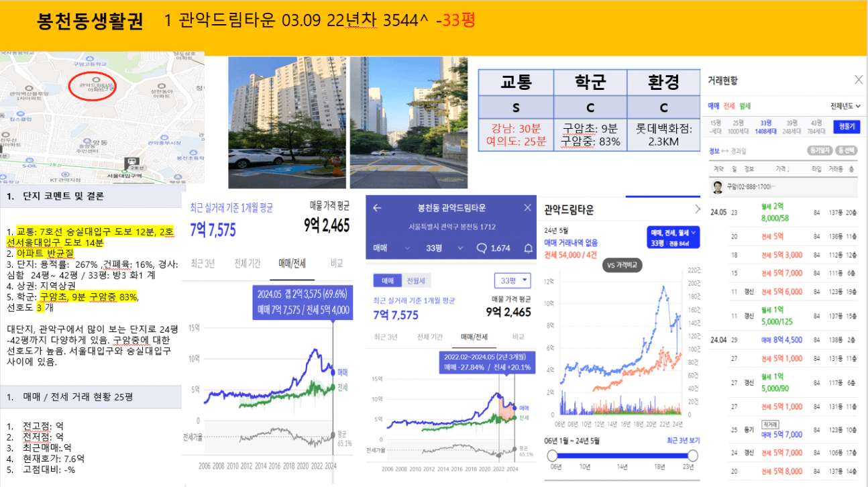Screen dimensions: 868x487
Task: Click the blue 평풀기 button
Action: (846, 127)
